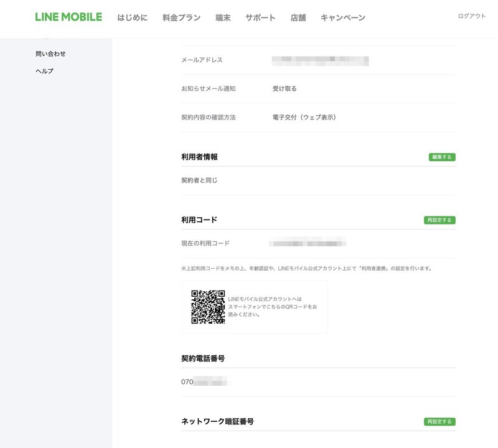Click 再設定する button for 利用コード

pos(439,220)
